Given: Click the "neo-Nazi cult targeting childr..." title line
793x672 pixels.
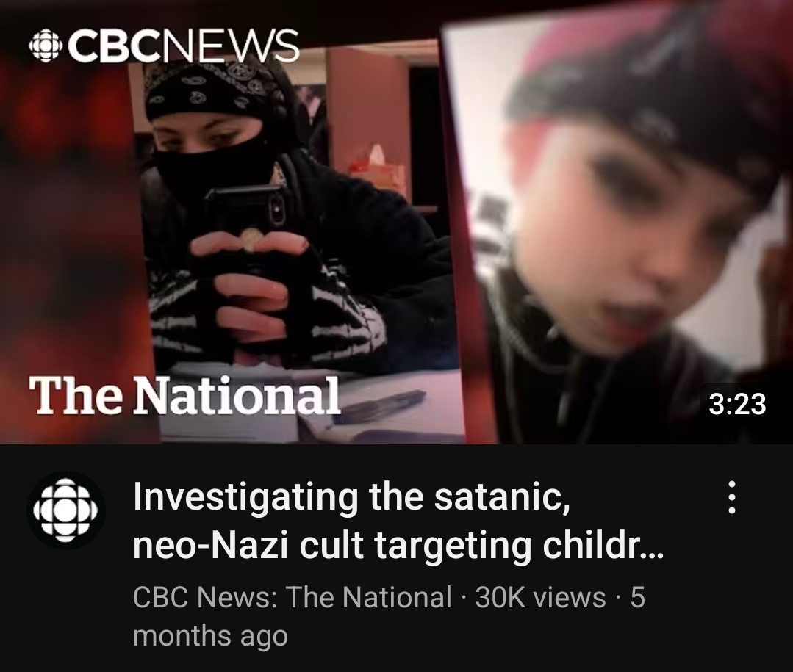Looking at the screenshot, I should (398, 546).
